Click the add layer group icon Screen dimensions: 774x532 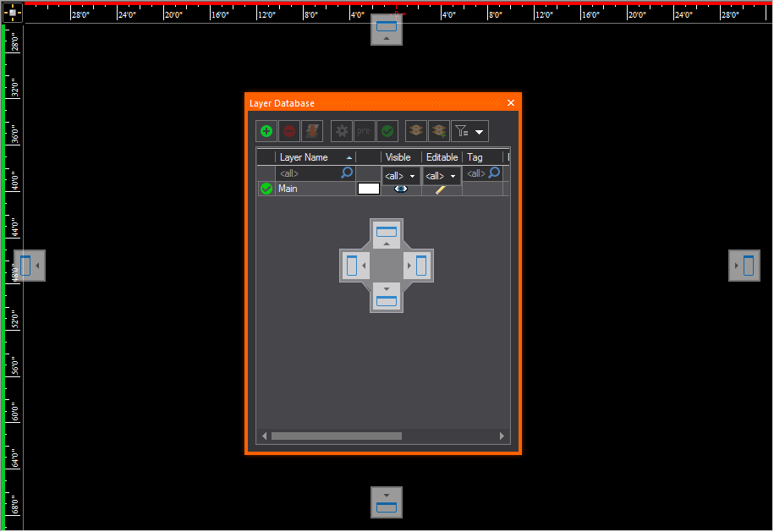438,131
